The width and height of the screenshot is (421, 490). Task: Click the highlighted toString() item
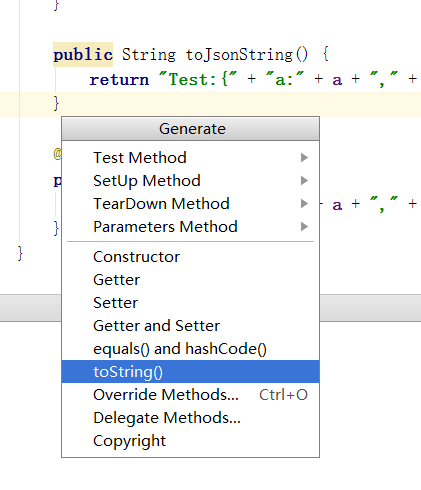point(190,372)
